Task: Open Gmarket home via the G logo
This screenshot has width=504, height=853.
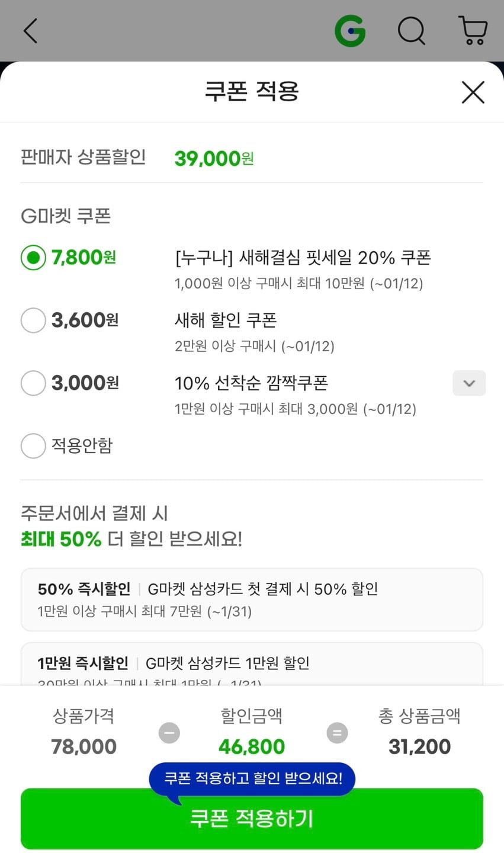Action: tap(350, 31)
